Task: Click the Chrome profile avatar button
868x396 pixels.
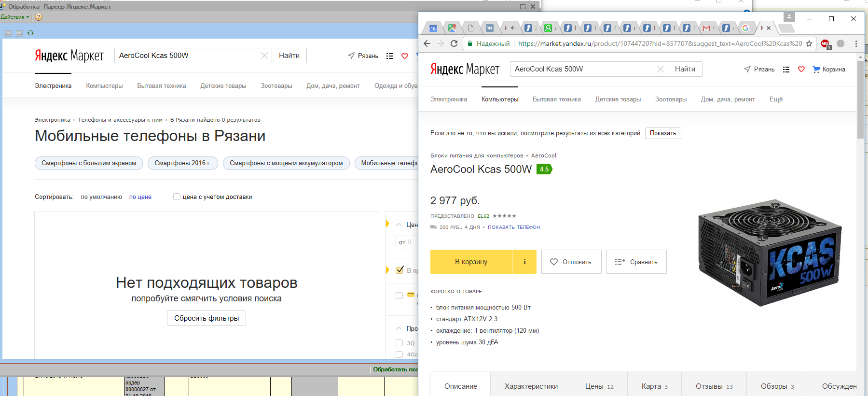Action: coord(789,17)
